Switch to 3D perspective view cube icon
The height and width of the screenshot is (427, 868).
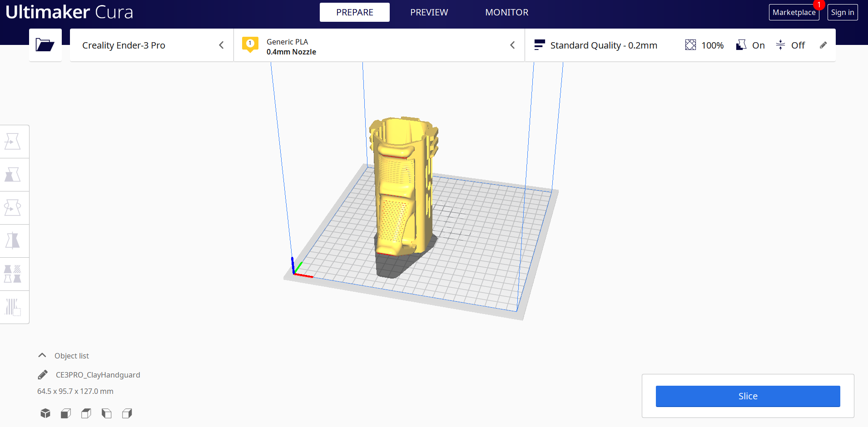tap(45, 413)
